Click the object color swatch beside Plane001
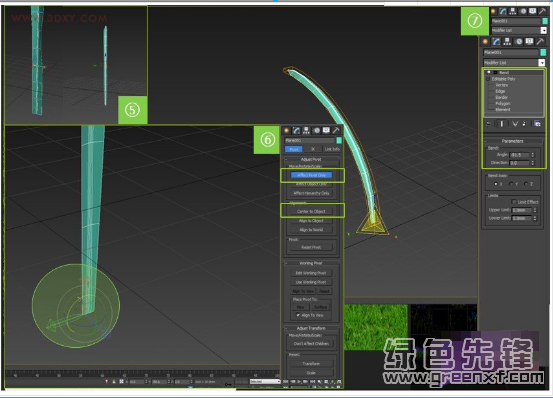 (543, 52)
